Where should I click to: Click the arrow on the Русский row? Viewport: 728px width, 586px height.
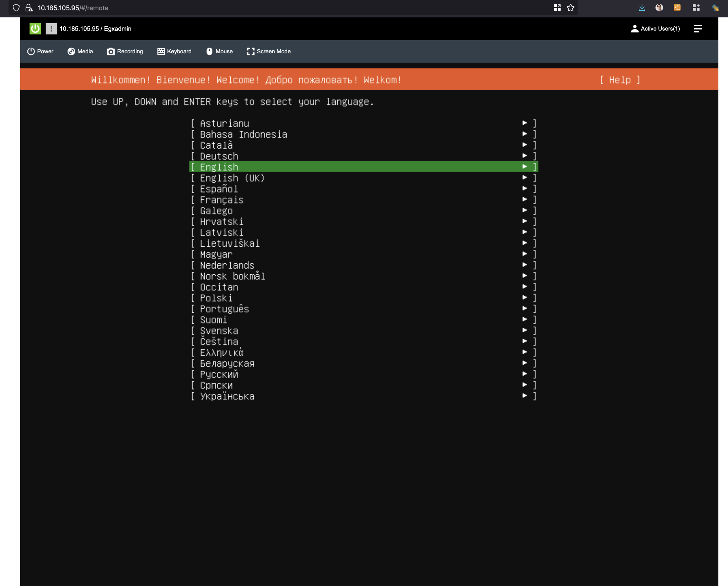click(x=524, y=373)
